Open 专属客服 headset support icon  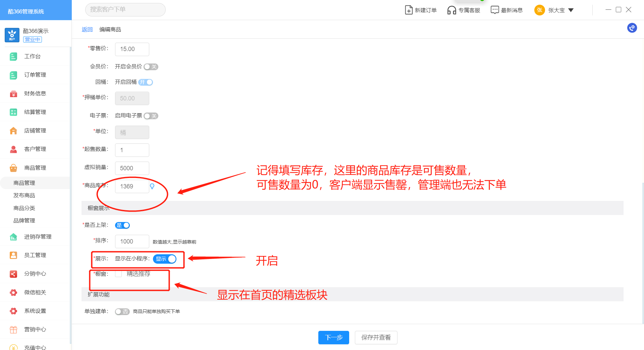coord(451,10)
